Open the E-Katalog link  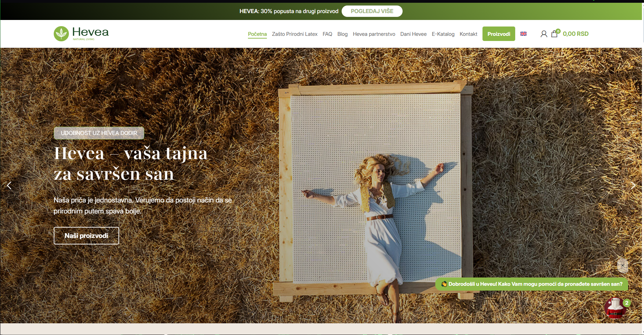(x=443, y=34)
